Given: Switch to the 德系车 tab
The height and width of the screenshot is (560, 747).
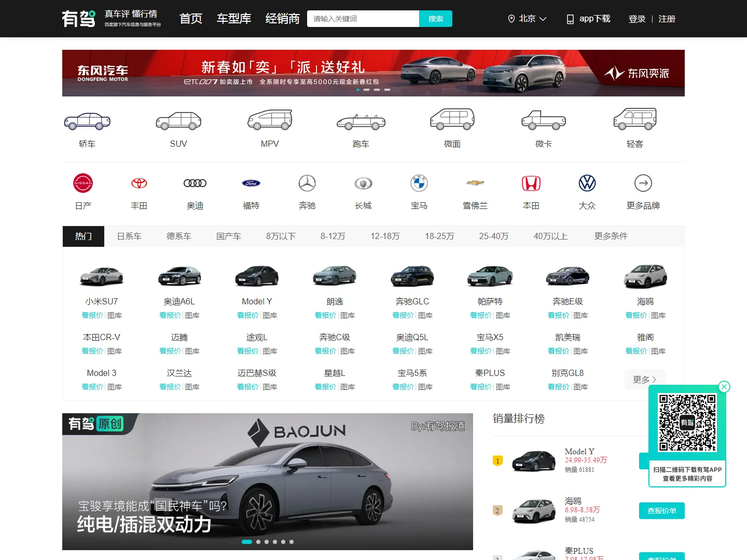Looking at the screenshot, I should coord(179,236).
